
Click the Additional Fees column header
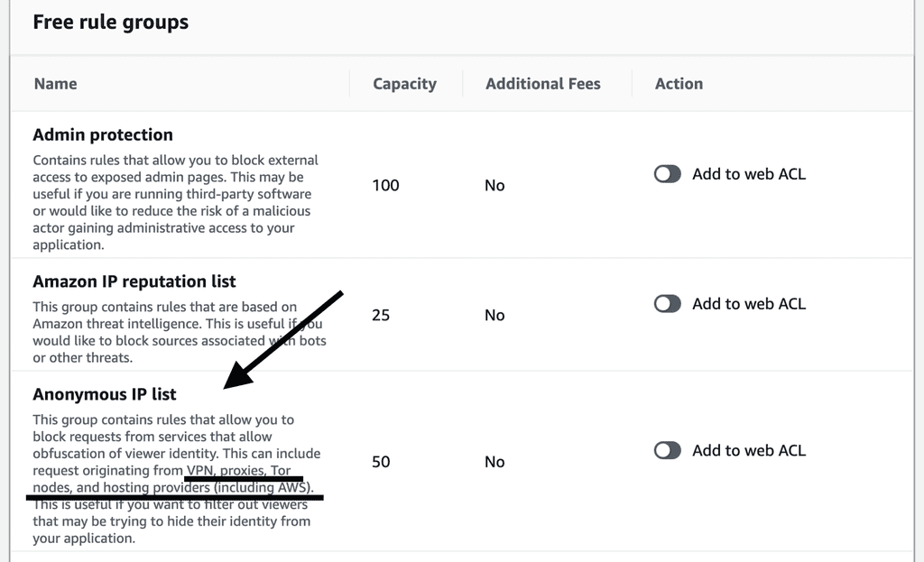tap(542, 84)
